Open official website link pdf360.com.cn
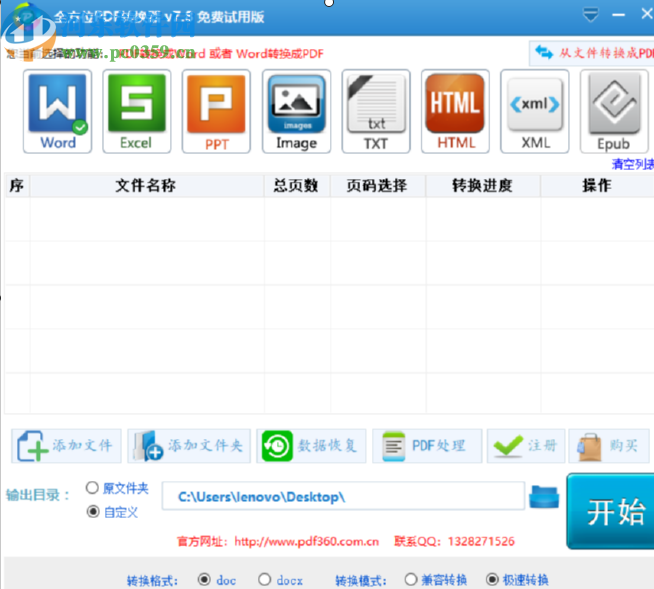Image resolution: width=654 pixels, height=589 pixels. click(x=307, y=541)
